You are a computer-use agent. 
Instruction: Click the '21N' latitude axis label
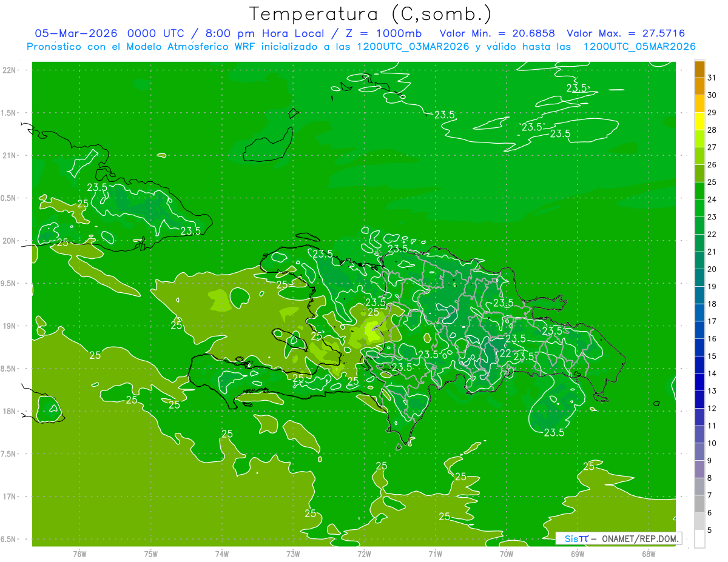[x=10, y=155]
